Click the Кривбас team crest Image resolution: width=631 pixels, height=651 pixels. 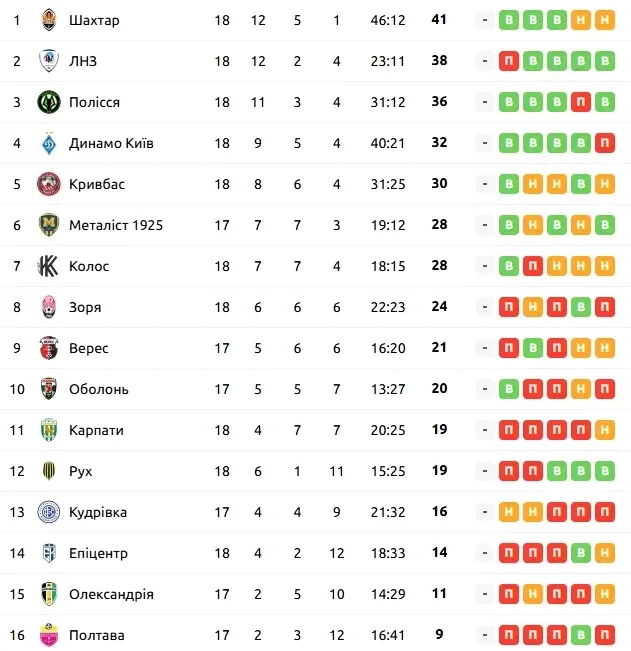click(48, 184)
